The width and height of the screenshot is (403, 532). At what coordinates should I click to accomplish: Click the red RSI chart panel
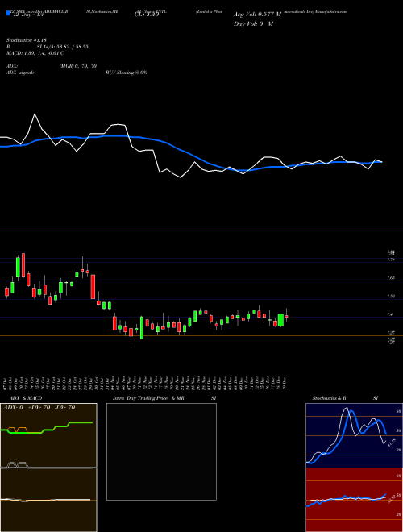(354, 500)
